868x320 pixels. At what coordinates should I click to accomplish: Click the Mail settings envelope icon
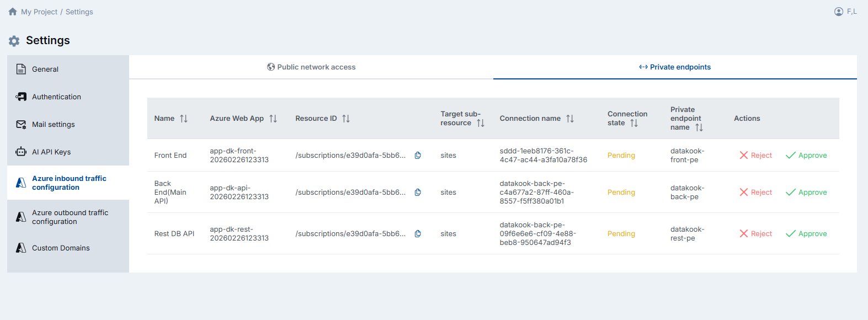click(x=21, y=124)
